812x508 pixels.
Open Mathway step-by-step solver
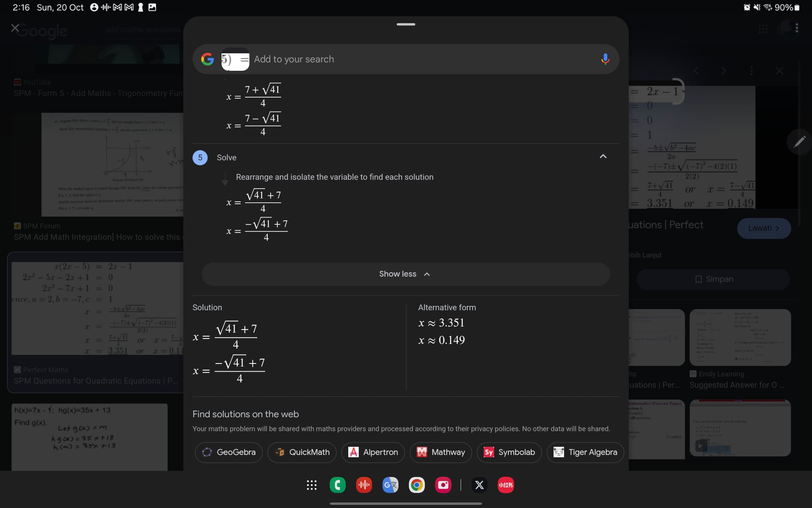pos(441,451)
